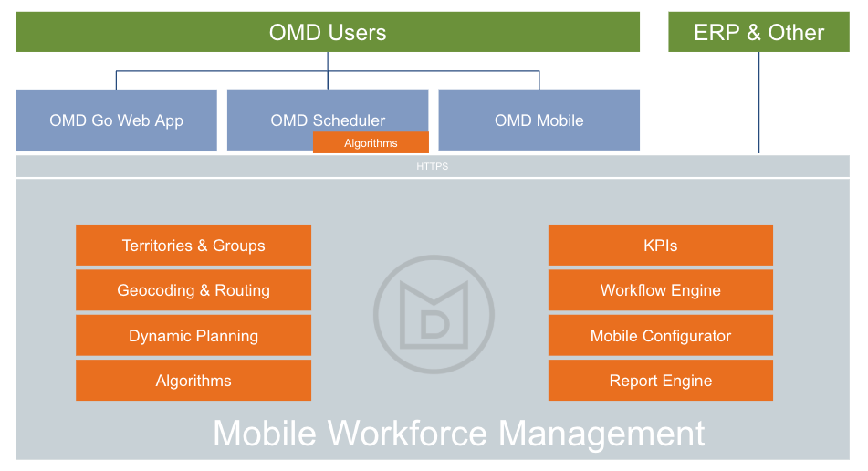This screenshot has height=471, width=868.
Task: Open the OMD Mobile block
Action: (x=539, y=120)
